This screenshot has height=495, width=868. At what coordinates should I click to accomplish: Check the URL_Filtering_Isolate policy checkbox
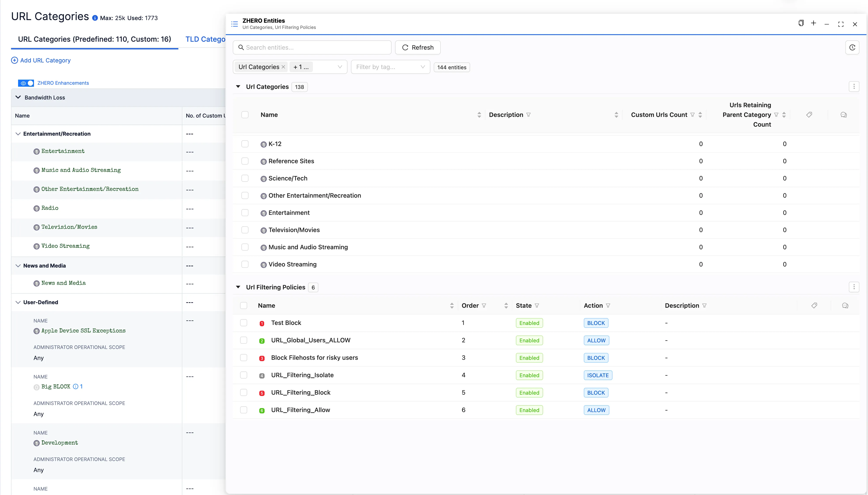[243, 375]
